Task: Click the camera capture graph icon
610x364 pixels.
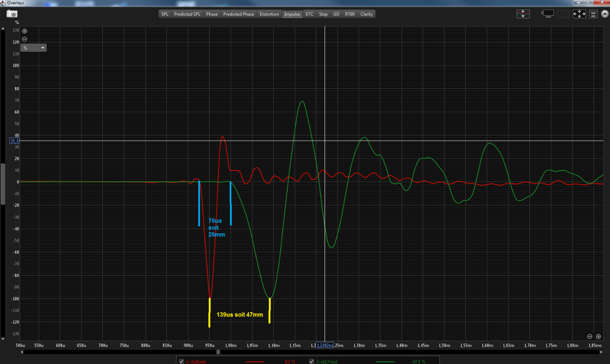Action: click(12, 14)
